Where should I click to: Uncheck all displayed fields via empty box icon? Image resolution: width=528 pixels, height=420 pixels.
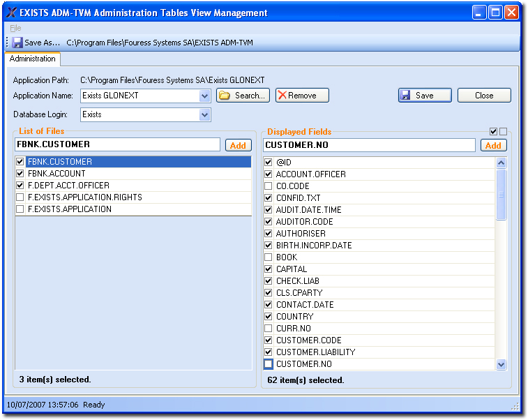click(504, 131)
